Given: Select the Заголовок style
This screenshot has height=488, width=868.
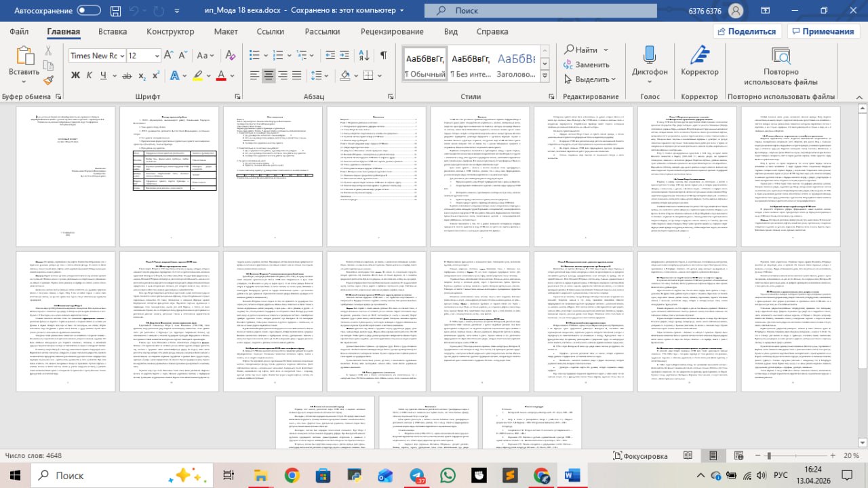Looking at the screenshot, I should 516,65.
